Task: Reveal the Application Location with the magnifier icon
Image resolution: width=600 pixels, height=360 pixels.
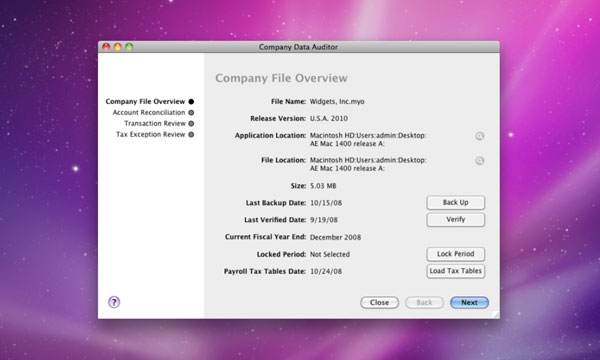Action: pos(479,136)
